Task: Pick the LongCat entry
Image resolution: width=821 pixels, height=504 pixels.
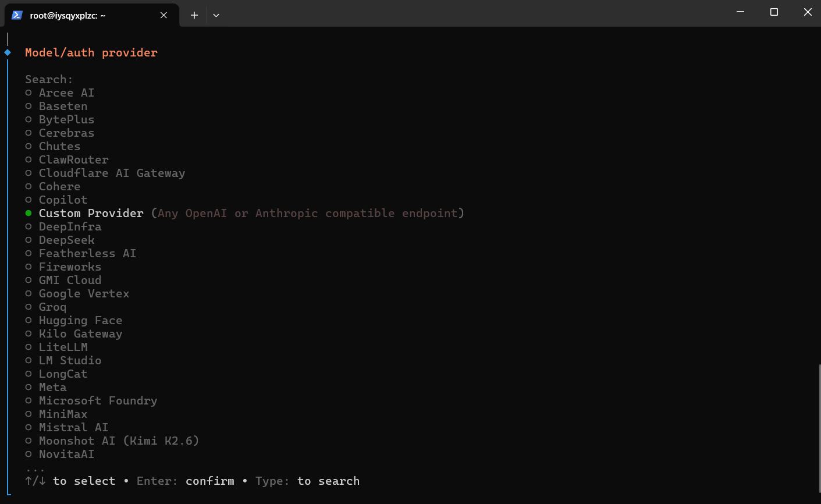Action: (x=56, y=374)
